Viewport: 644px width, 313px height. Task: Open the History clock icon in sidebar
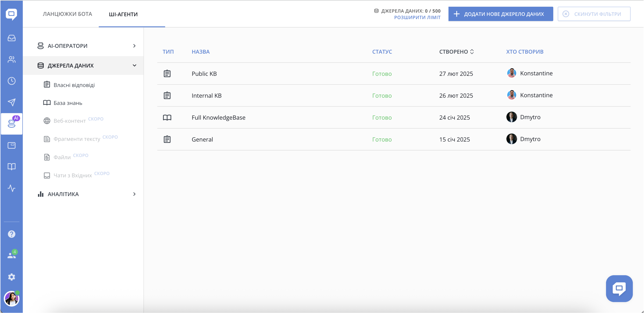12,81
